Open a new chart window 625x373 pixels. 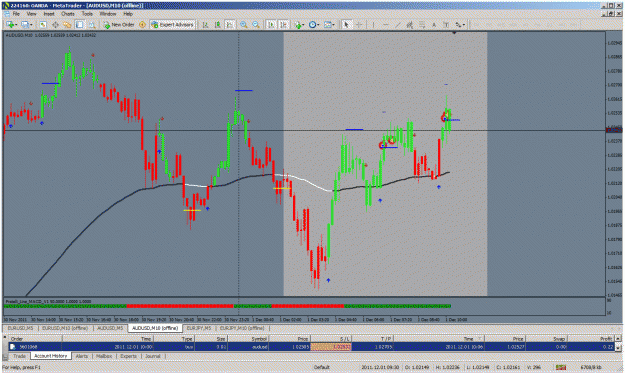[10, 25]
